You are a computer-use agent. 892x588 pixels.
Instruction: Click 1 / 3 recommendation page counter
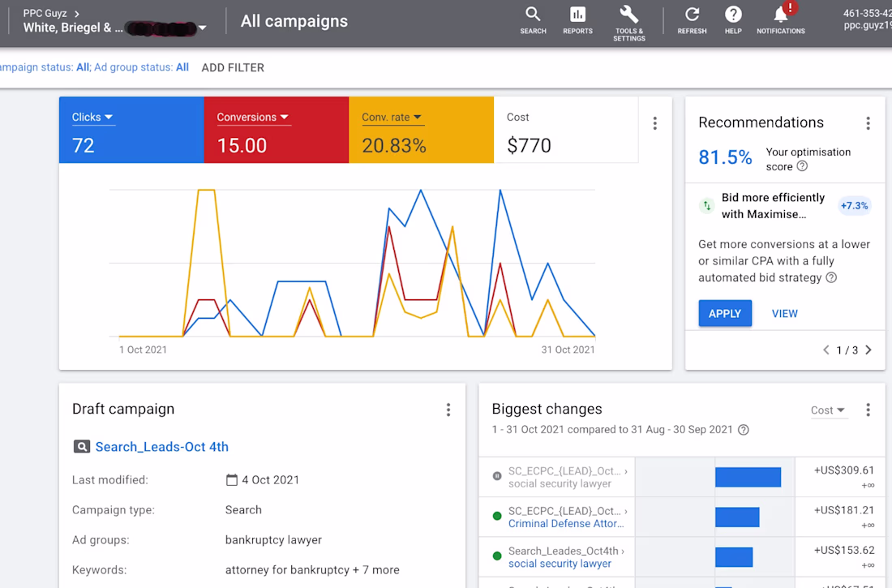coord(847,350)
